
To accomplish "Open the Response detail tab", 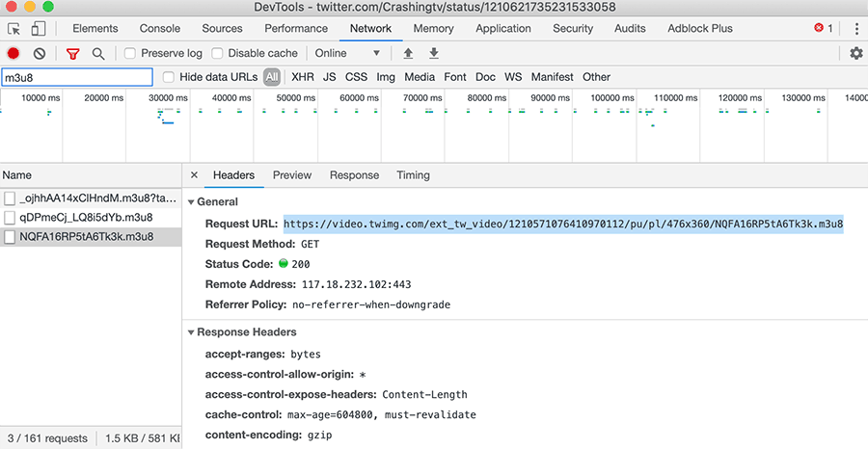I will [x=354, y=175].
